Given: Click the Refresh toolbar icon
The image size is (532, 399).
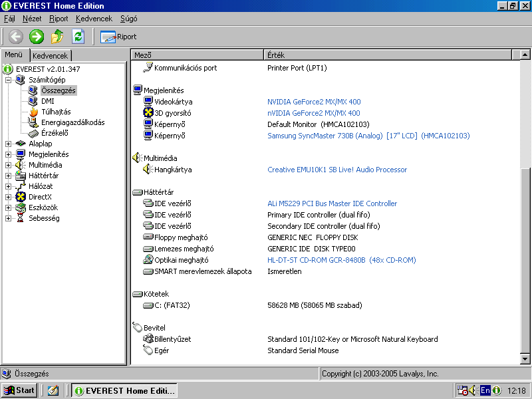Looking at the screenshot, I should [x=78, y=37].
